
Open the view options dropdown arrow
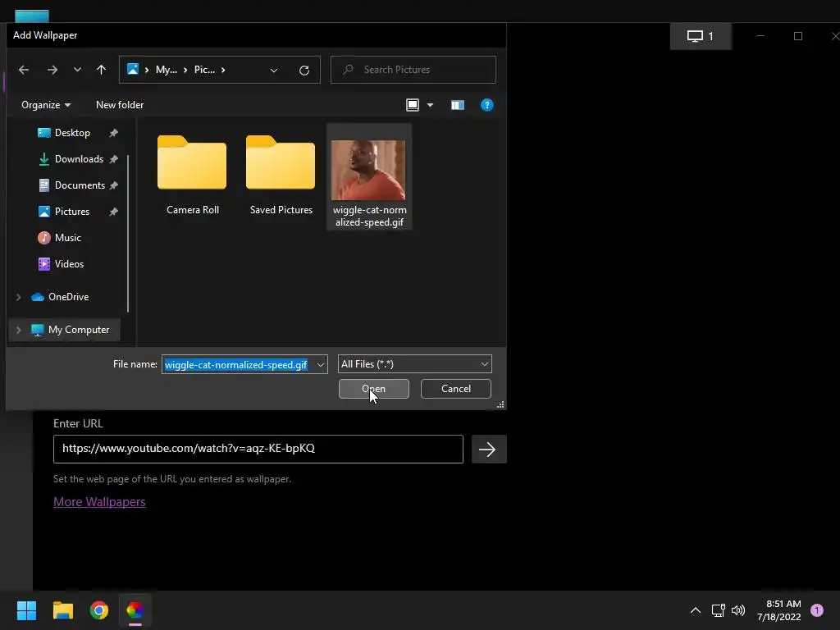[x=430, y=105]
